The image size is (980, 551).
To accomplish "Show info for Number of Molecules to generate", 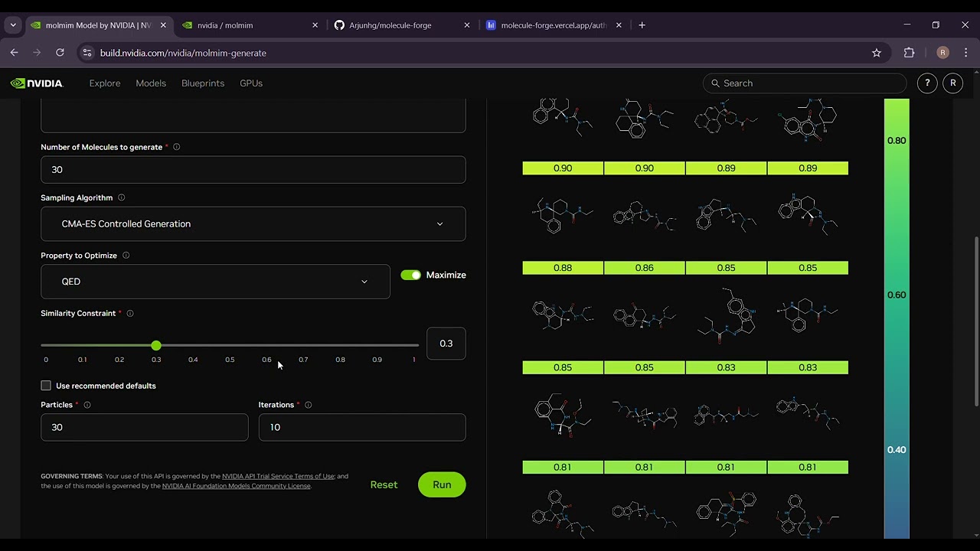I will pyautogui.click(x=176, y=147).
